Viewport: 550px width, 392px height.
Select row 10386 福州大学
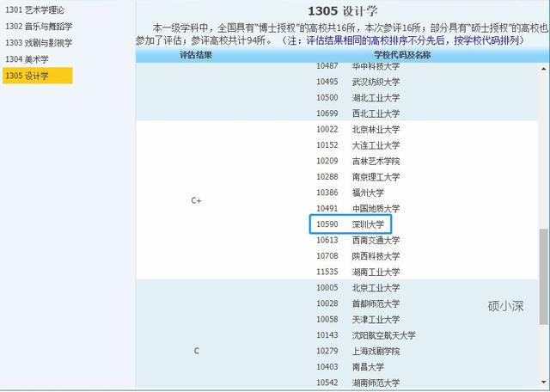(x=350, y=193)
